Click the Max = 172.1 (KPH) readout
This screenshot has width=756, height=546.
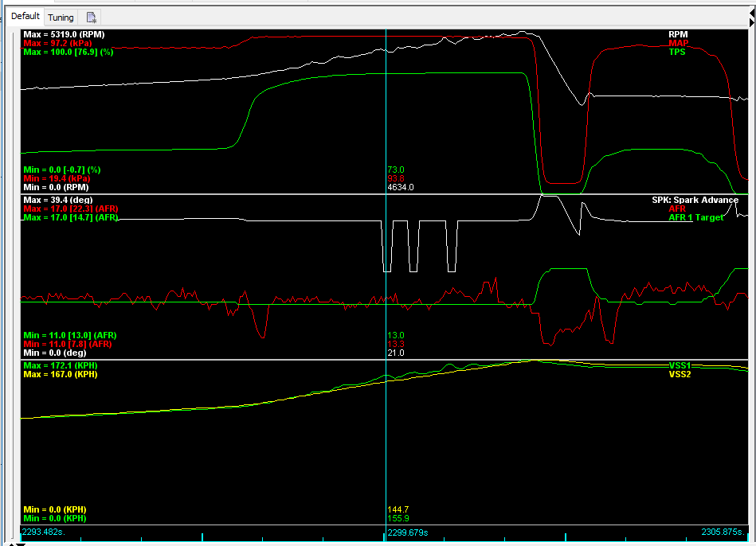(x=61, y=365)
